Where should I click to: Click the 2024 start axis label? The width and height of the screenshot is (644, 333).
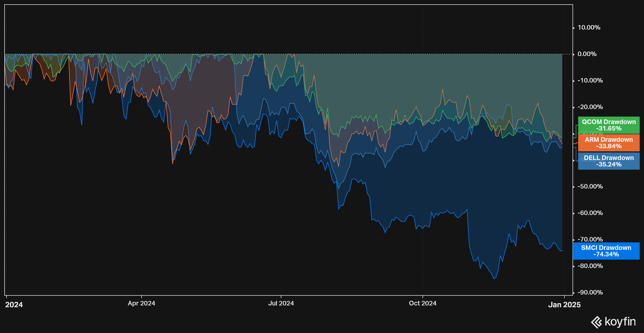[14, 305]
